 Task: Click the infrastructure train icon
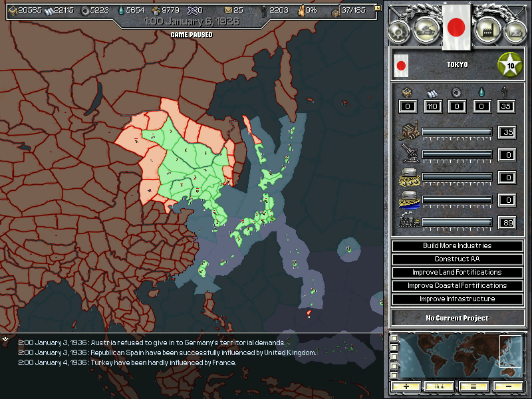click(x=407, y=222)
